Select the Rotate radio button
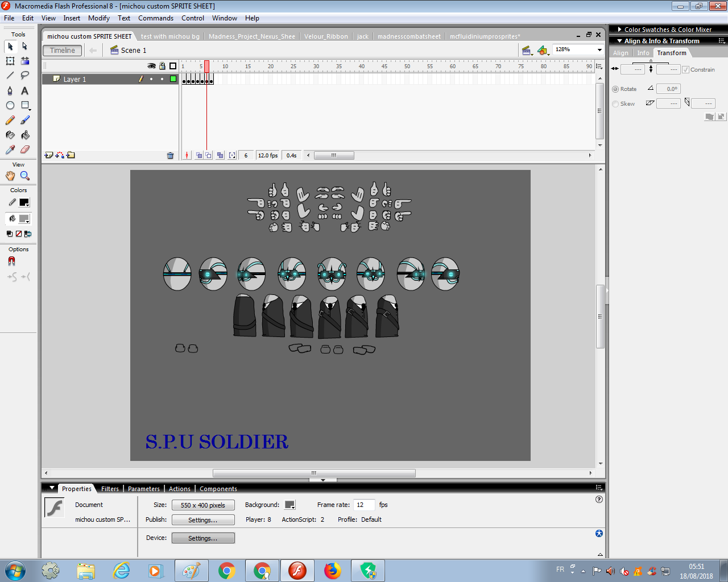This screenshot has width=728, height=582. 615,89
